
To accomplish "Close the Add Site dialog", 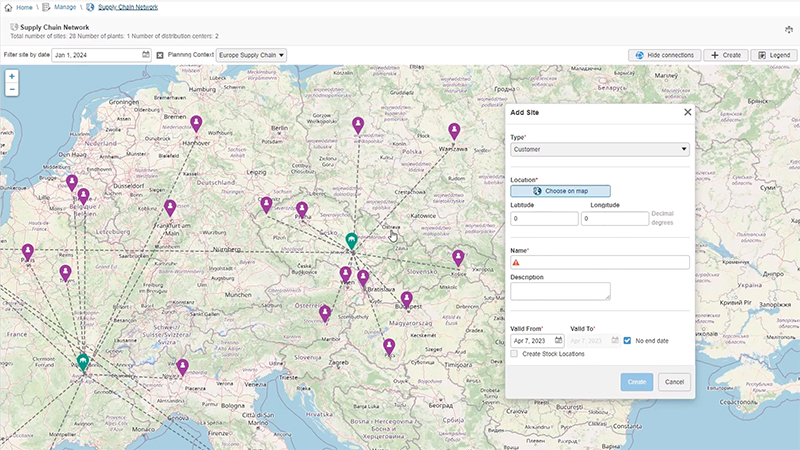I will [687, 112].
